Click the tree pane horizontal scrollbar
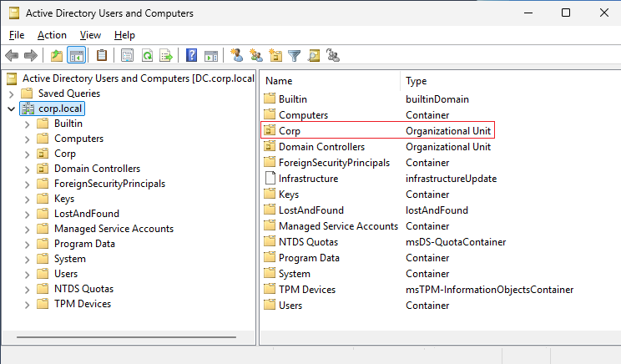The image size is (621, 364). pos(126,337)
